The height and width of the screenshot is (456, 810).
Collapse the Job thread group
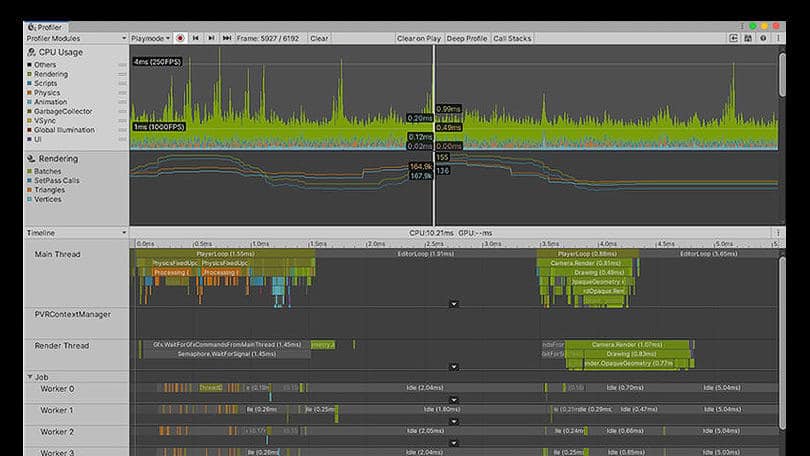point(29,377)
